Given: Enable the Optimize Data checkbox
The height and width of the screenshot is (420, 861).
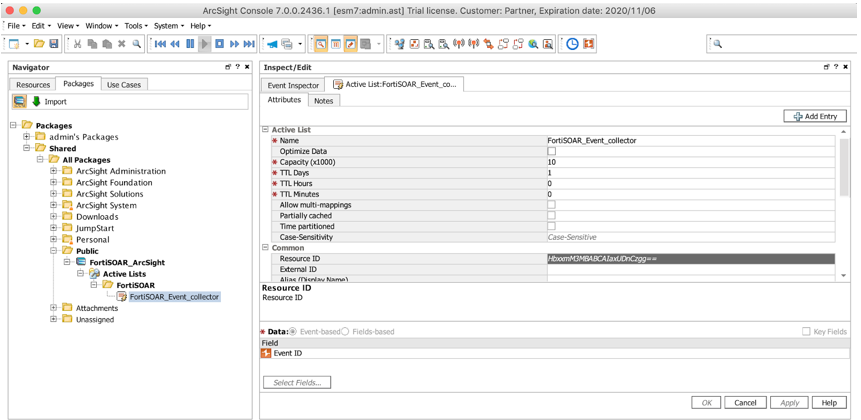Looking at the screenshot, I should tap(551, 151).
